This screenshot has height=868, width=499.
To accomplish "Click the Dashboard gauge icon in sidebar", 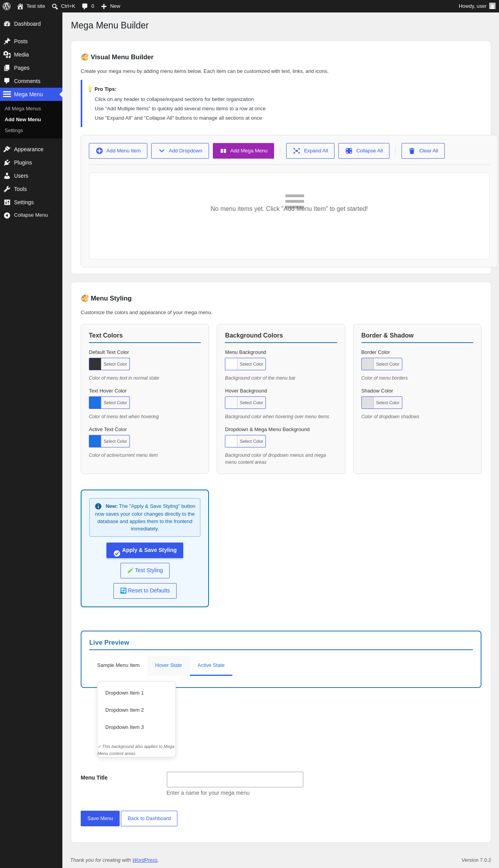I will point(7,24).
